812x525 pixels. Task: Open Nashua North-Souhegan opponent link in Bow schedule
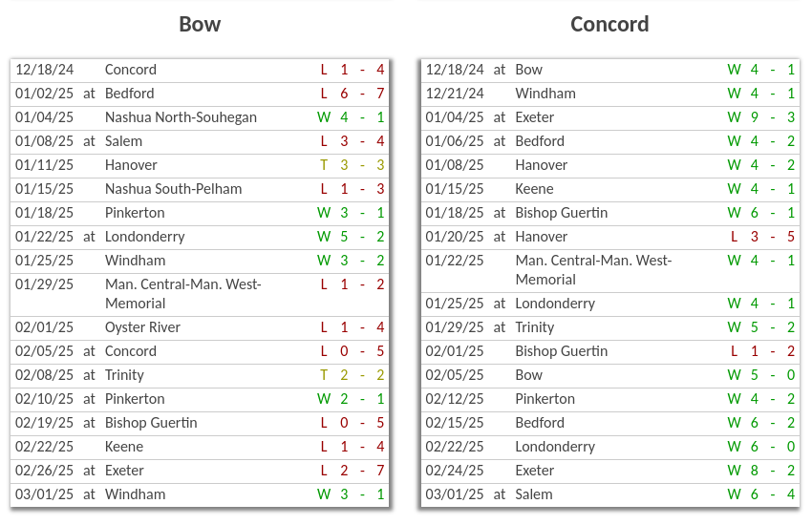[x=181, y=117]
